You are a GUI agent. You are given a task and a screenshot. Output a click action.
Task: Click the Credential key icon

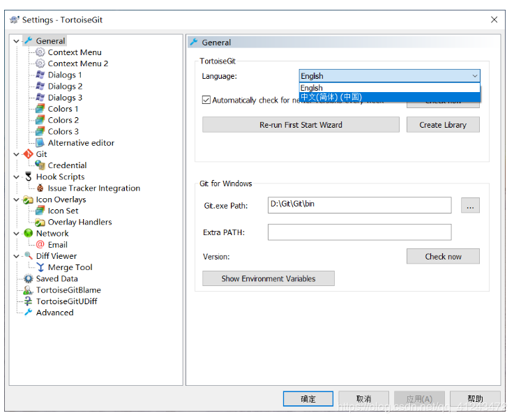[x=40, y=165]
